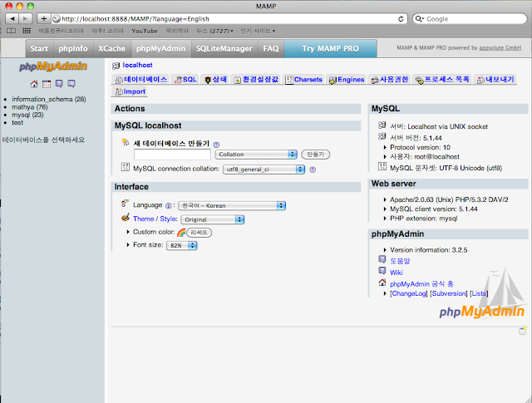Go to the MAMP phpInfo tab
Screen dimensions: 532x403
point(73,48)
